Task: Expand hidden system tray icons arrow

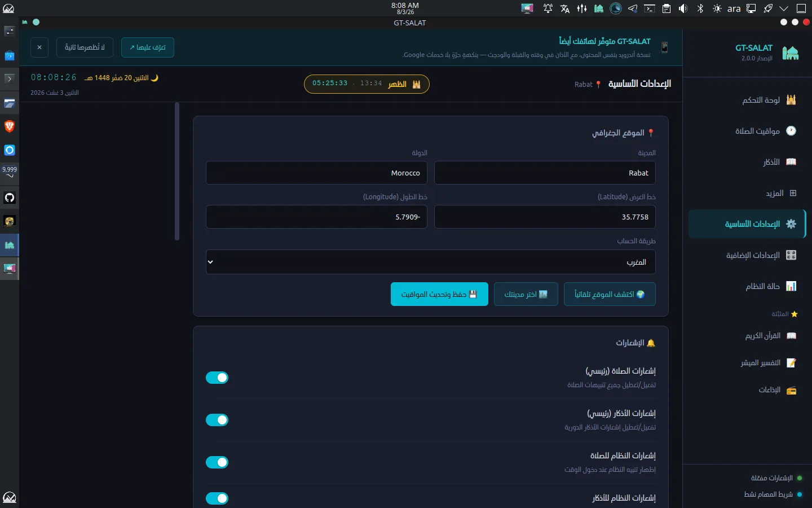Action: pyautogui.click(x=784, y=8)
